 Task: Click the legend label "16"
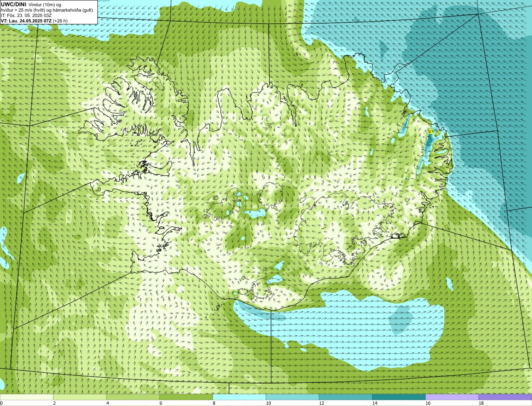pyautogui.click(x=428, y=403)
